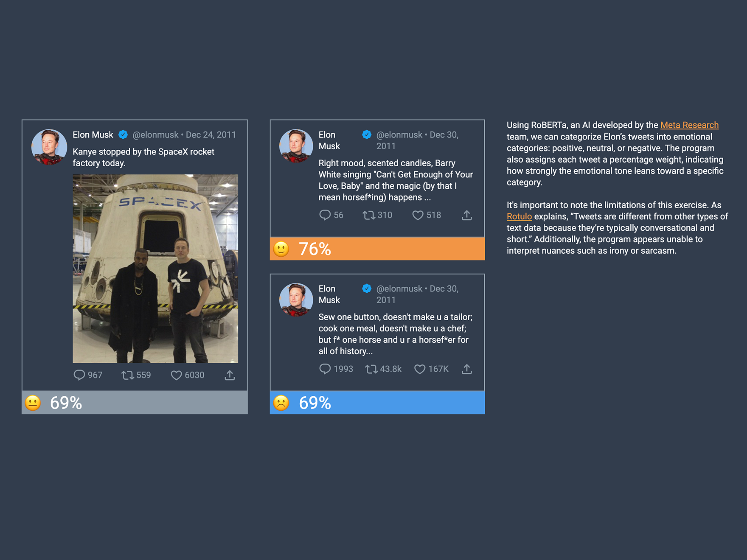Click the orange 76% positive sentiment bar
747x560 pixels.
(x=377, y=249)
